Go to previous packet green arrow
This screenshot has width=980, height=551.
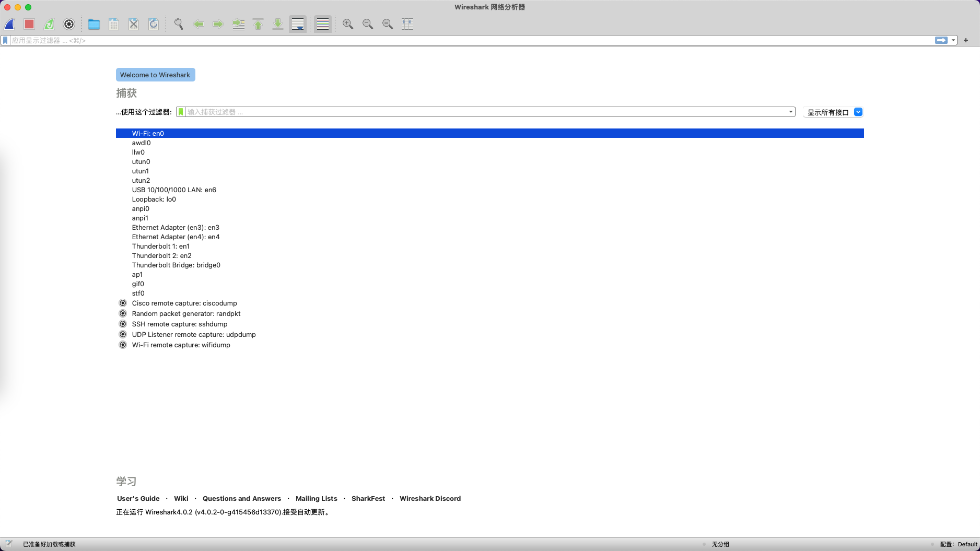tap(199, 24)
